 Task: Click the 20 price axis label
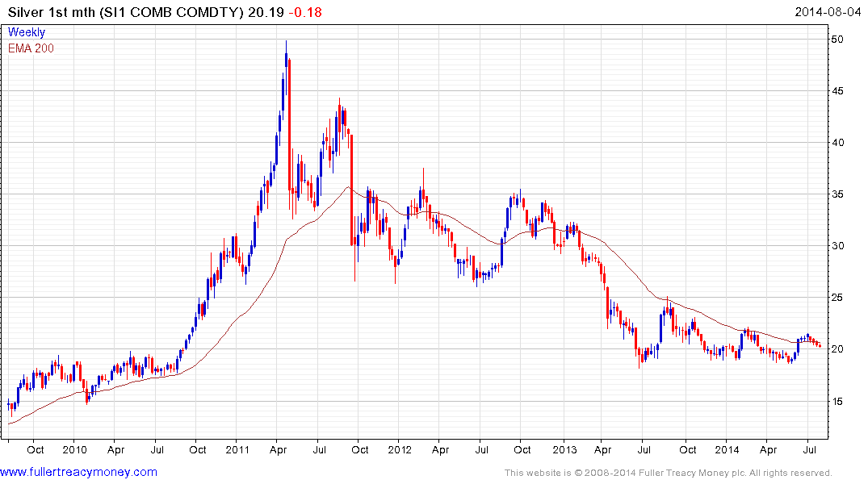pyautogui.click(x=837, y=349)
